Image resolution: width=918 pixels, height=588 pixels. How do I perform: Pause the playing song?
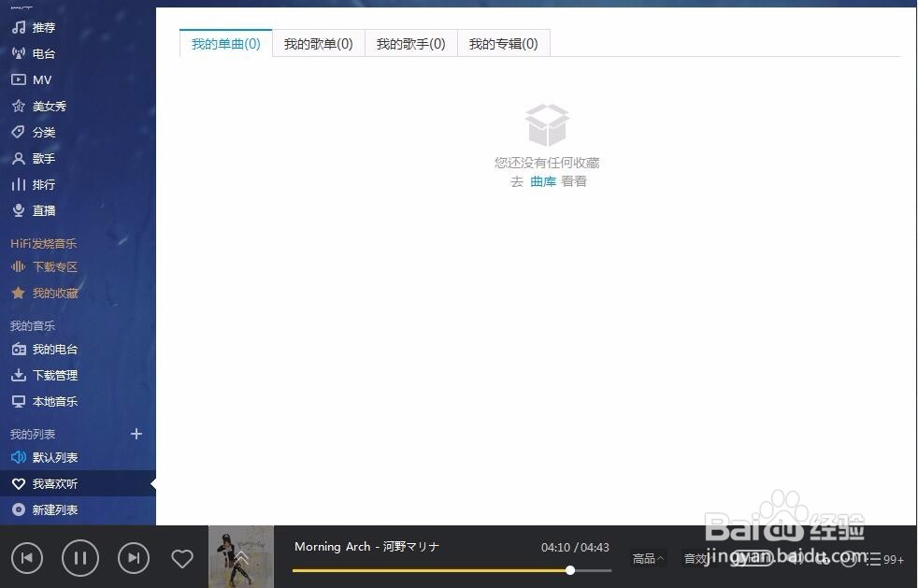[x=80, y=558]
